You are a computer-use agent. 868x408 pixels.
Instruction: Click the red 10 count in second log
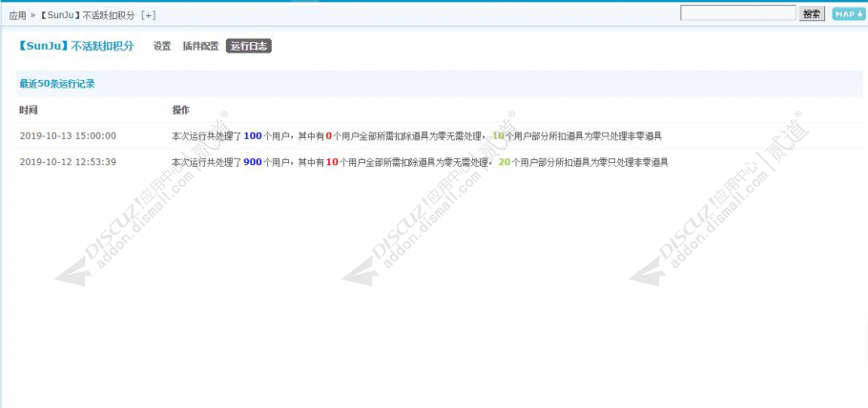tap(332, 162)
